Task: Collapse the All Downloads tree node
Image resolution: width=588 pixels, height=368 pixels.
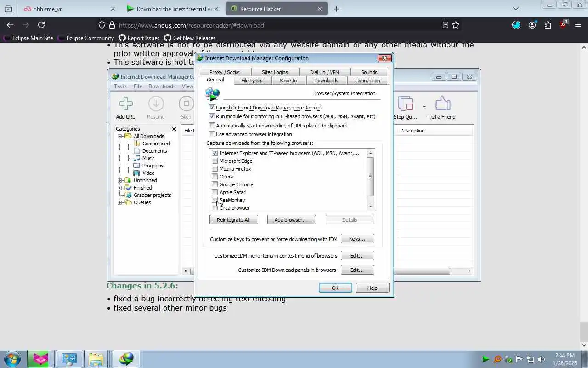Action: (120, 136)
